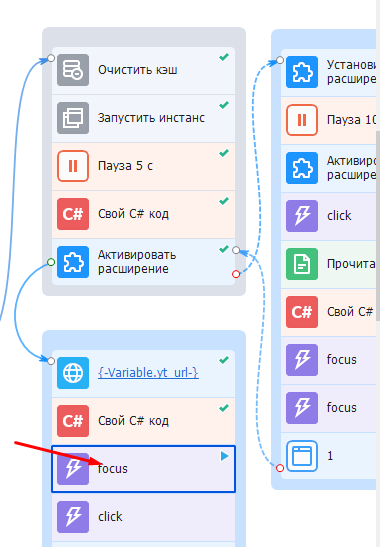380x547 pixels.
Task: Click green checkmark on Свой C# код under {-Variable.yt_url-}
Action: pyautogui.click(x=224, y=408)
